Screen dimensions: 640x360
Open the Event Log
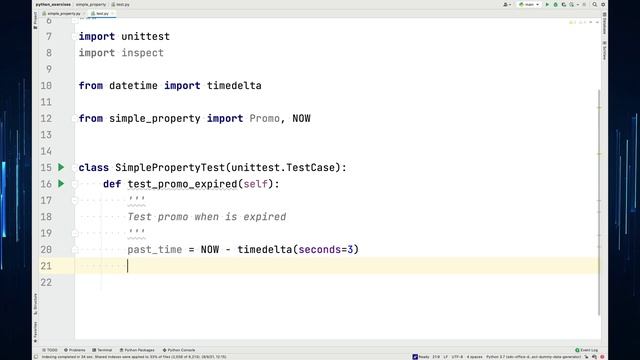[587, 350]
